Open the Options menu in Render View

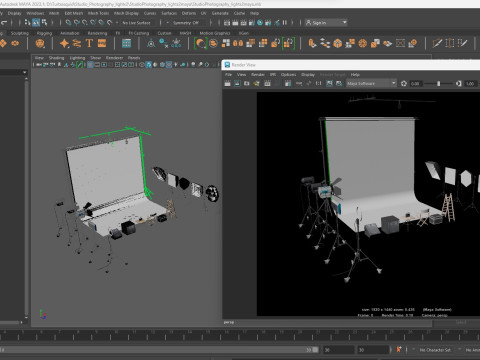point(288,75)
